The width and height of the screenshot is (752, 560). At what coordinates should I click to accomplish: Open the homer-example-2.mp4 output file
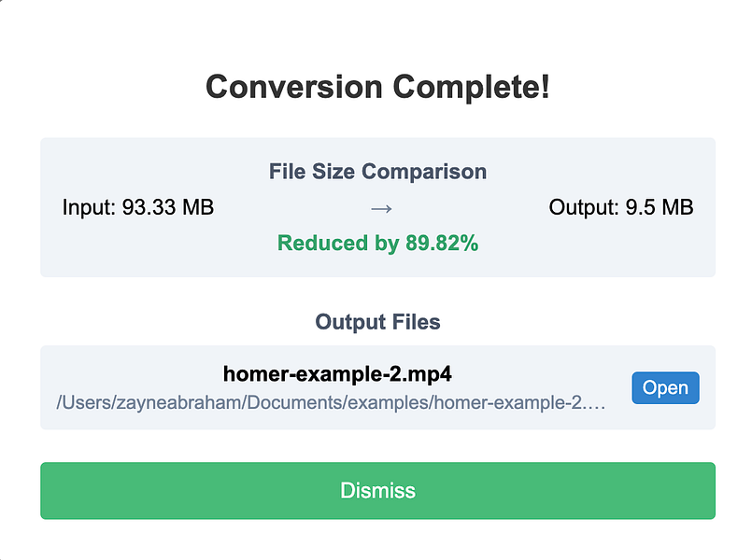(665, 388)
